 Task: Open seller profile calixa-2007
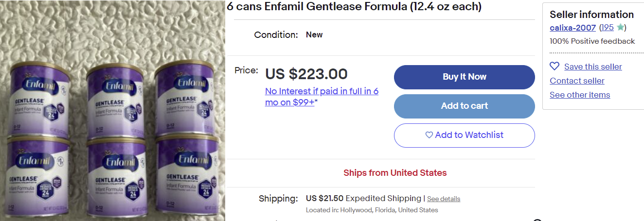coord(572,28)
